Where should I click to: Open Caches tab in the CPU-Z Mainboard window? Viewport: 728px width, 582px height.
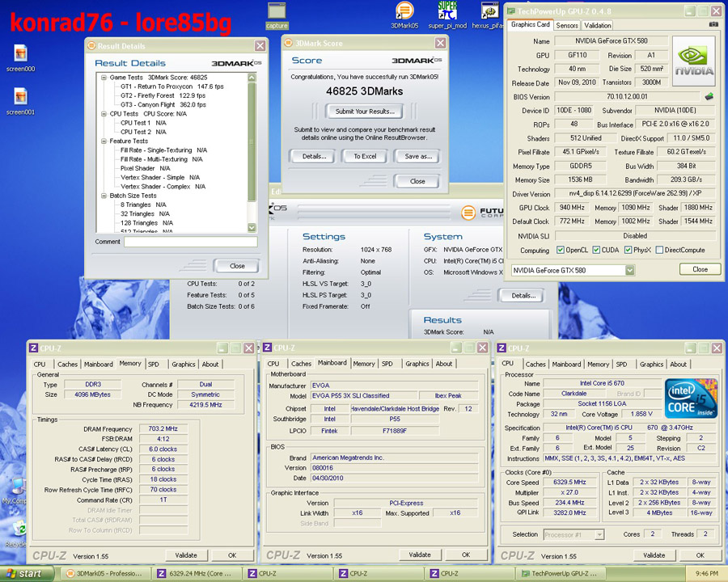click(302, 364)
